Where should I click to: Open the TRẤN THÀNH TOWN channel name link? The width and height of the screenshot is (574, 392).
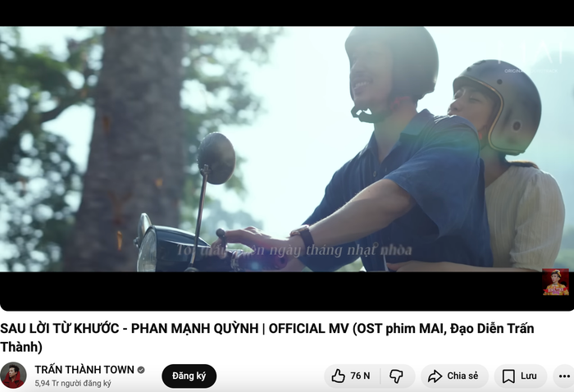coord(84,370)
